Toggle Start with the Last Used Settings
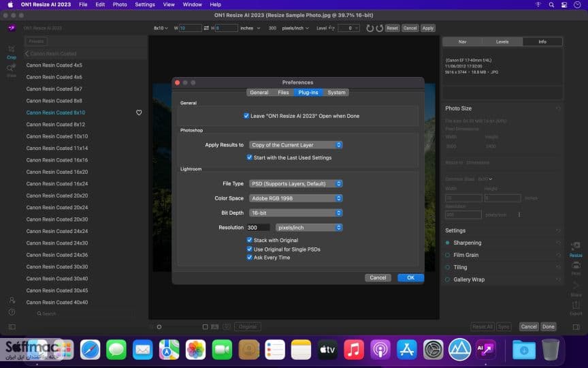Screen dimensions: 588x368 click(249, 157)
